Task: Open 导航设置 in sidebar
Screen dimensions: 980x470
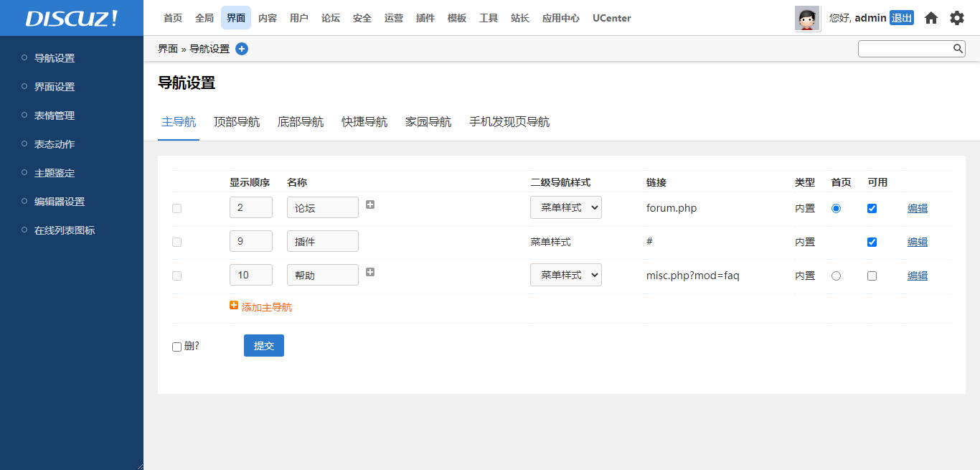Action: 55,58
